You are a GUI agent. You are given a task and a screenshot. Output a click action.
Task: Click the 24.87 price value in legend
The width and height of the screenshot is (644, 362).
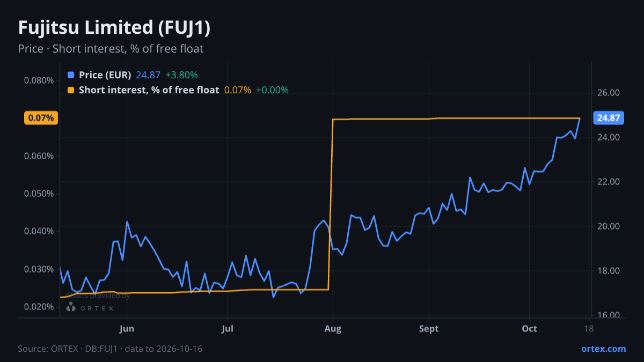click(x=148, y=75)
